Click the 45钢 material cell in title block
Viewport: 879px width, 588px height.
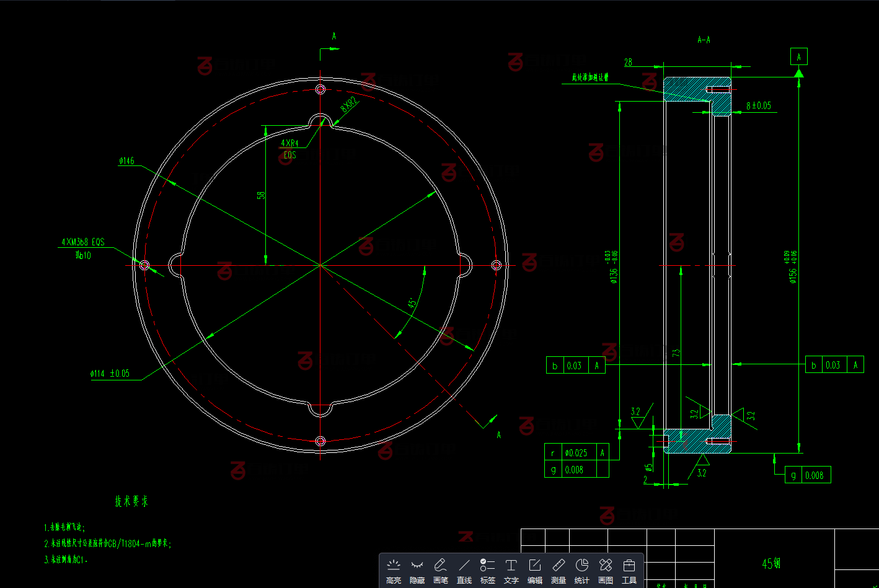click(x=771, y=563)
